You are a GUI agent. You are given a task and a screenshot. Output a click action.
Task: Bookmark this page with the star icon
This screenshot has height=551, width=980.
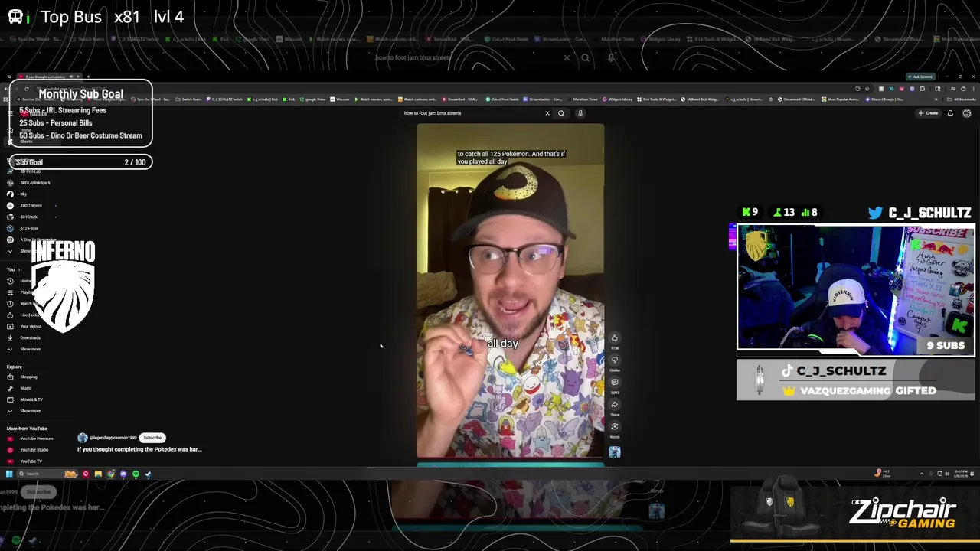coord(867,89)
